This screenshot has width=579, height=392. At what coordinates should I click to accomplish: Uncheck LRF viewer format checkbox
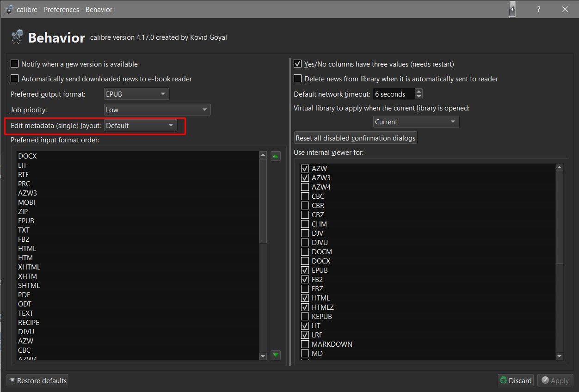tap(305, 335)
